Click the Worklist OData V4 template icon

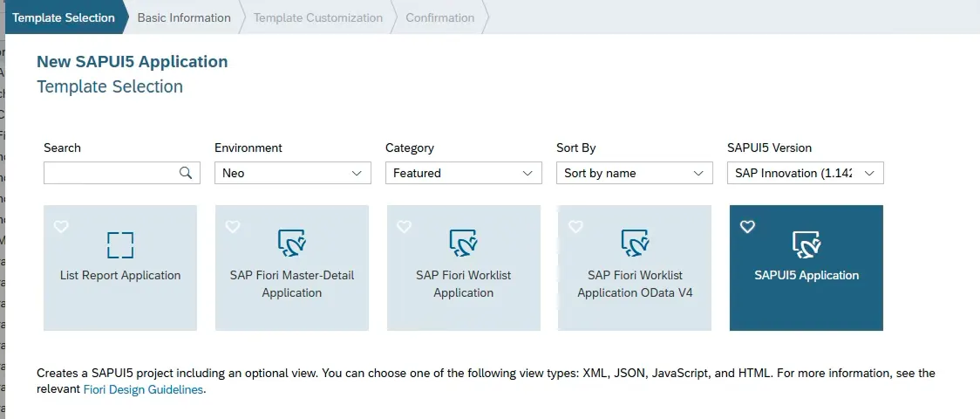point(635,244)
